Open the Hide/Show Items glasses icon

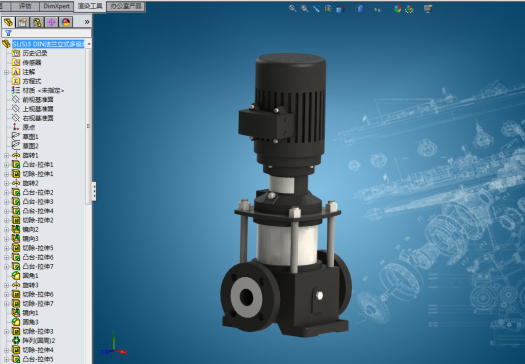coord(377,9)
